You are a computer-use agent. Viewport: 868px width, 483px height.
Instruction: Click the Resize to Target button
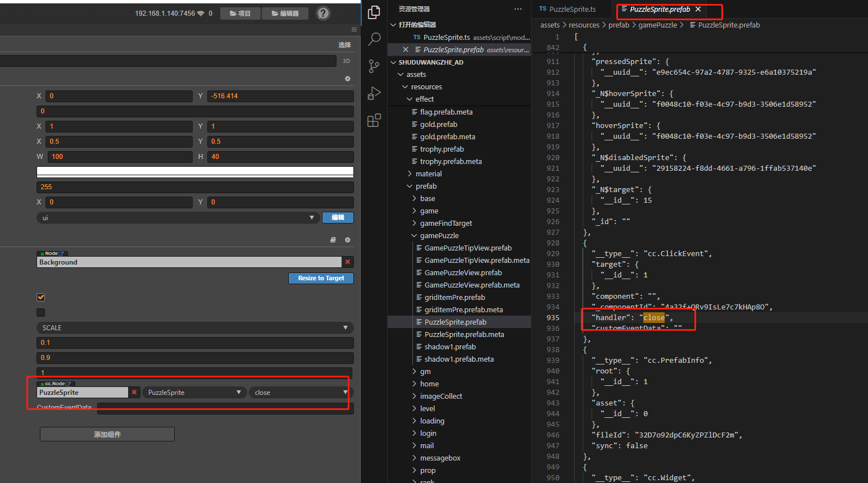point(321,278)
